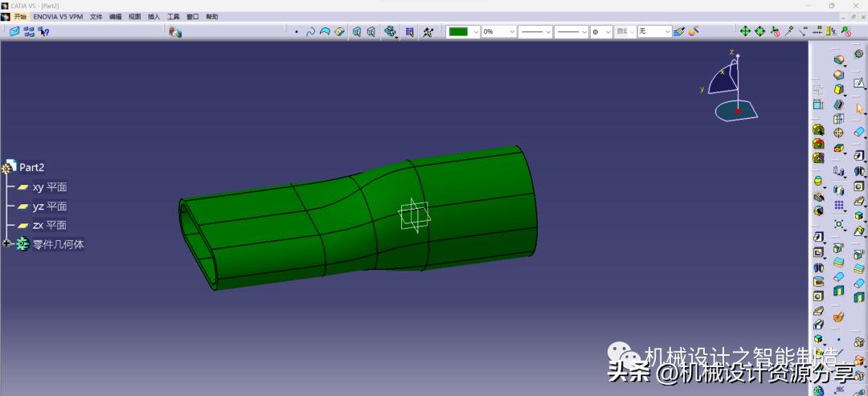Screen dimensions: 868x396
Task: Select the yz 平面 plane in tree
Action: (x=49, y=206)
